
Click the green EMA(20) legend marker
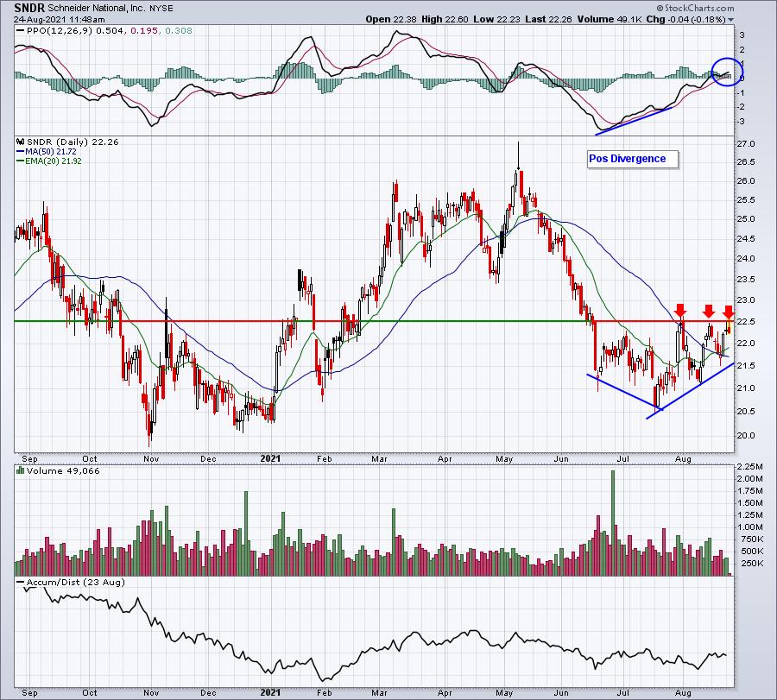21,161
